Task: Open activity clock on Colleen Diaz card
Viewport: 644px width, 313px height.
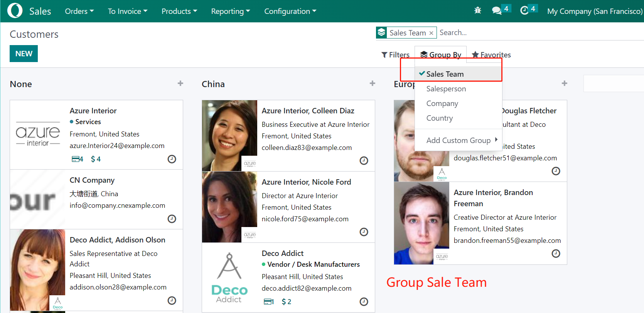Action: pyautogui.click(x=364, y=160)
